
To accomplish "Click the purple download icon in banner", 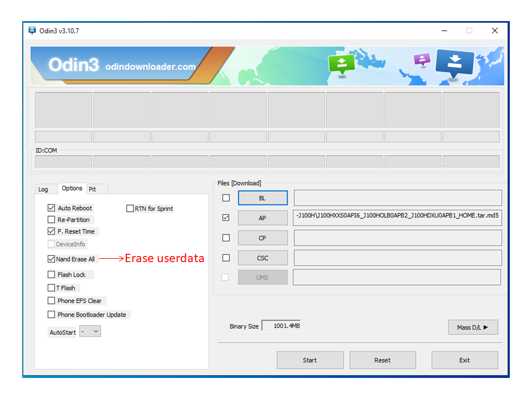I will 422,60.
